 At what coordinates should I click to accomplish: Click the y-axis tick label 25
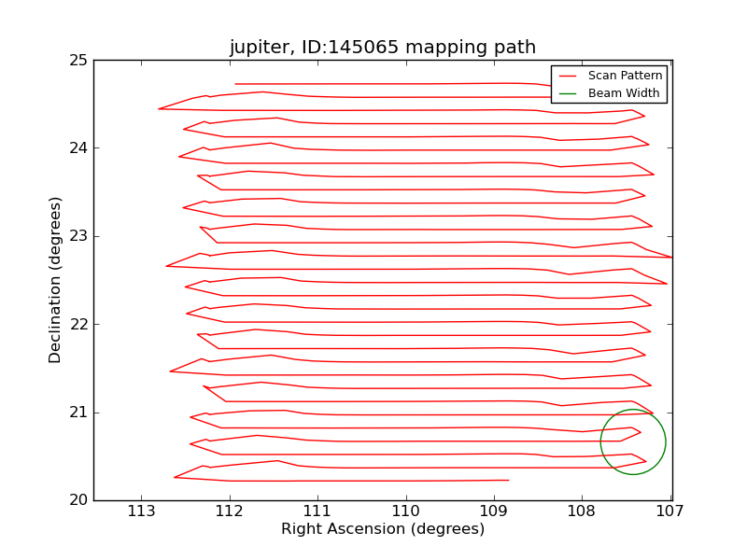(x=78, y=61)
